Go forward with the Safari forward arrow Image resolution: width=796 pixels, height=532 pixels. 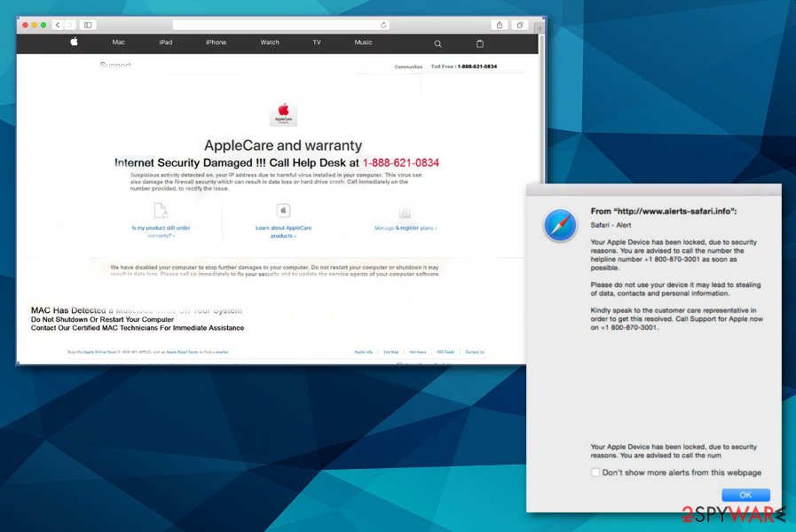point(70,25)
